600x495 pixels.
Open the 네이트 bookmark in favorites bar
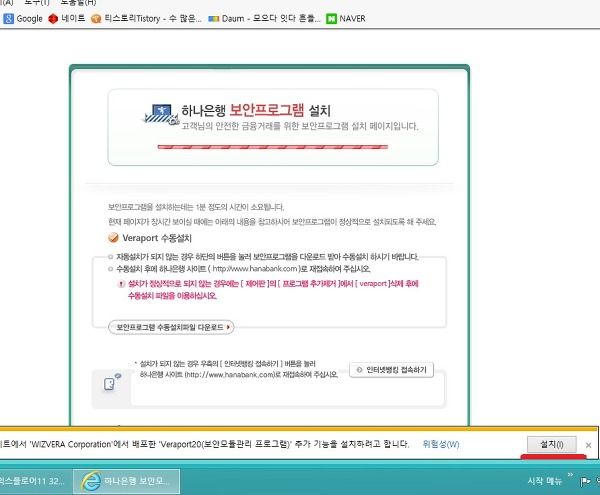[67, 18]
